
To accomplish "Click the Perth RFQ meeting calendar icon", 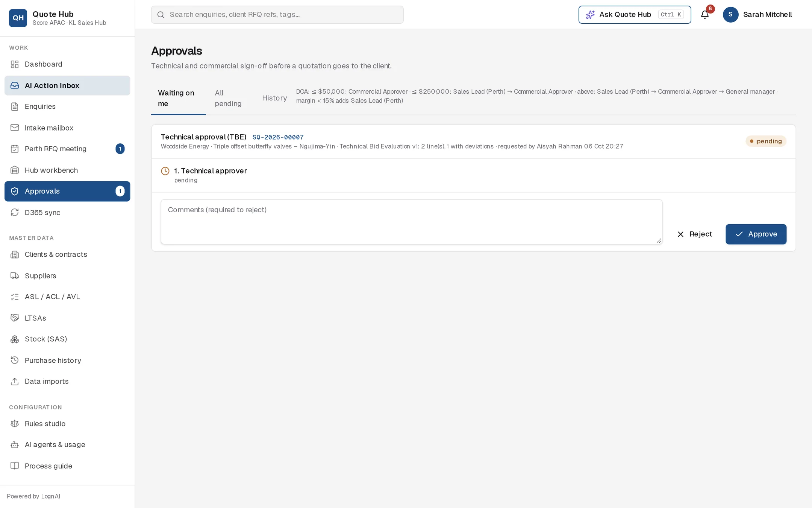I will 15,149.
